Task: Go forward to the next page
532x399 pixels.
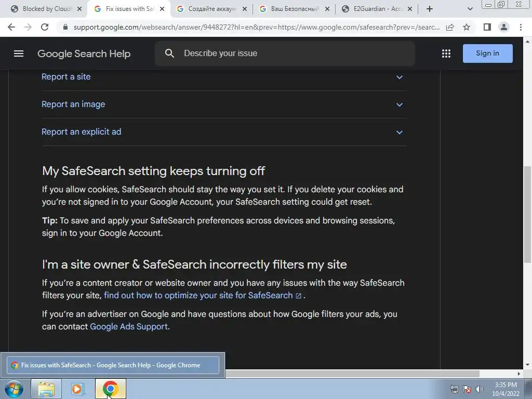Action: [28, 27]
